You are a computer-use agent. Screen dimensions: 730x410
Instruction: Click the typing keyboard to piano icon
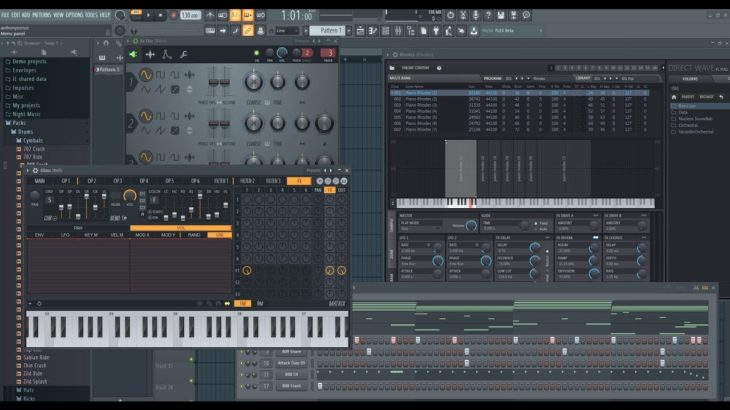[210, 31]
